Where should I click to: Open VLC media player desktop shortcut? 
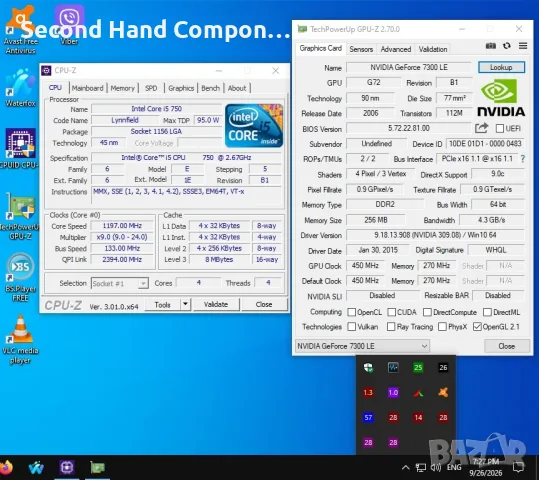(20, 339)
